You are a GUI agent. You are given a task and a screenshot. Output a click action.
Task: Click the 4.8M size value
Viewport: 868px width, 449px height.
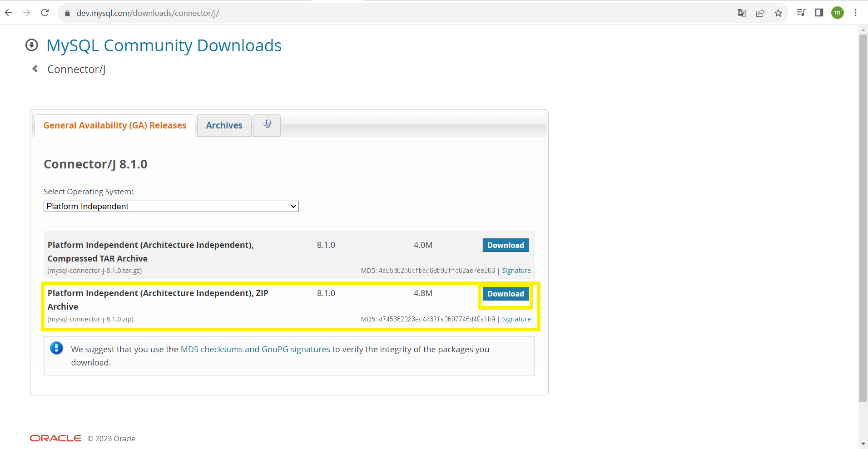423,293
